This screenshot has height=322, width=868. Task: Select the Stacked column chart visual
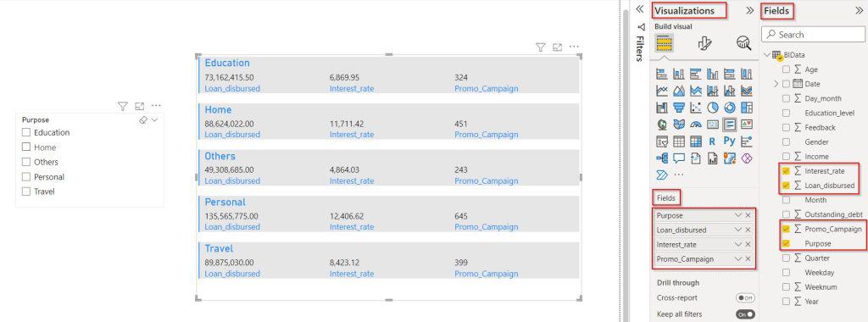[x=679, y=74]
